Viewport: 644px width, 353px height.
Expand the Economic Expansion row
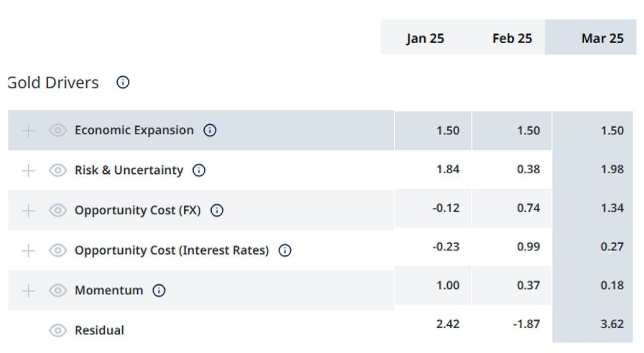(x=29, y=130)
